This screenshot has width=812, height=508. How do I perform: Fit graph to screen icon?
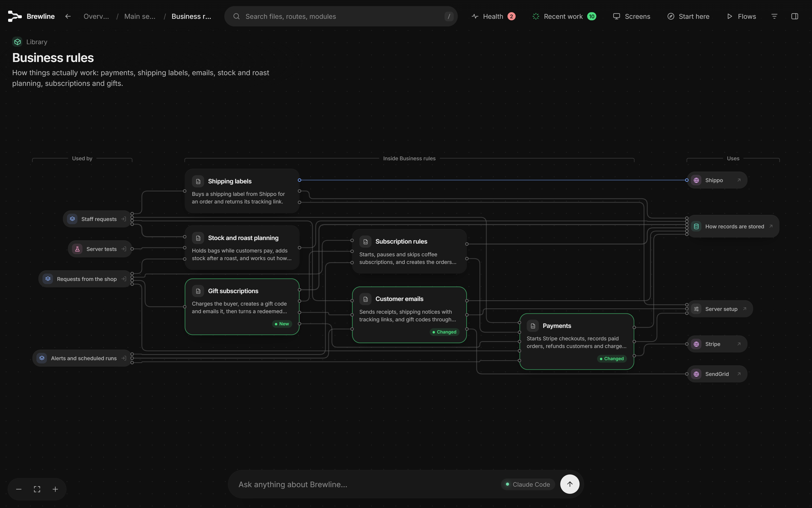tap(37, 489)
